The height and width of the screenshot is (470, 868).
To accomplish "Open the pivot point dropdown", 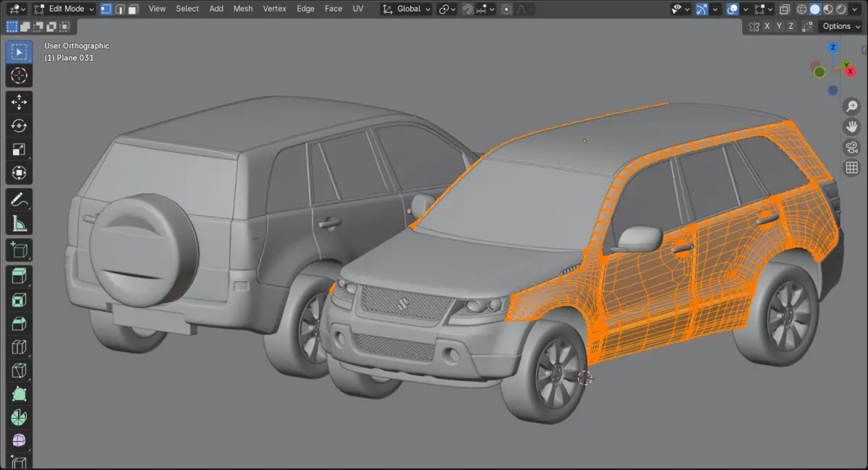I will pos(446,9).
